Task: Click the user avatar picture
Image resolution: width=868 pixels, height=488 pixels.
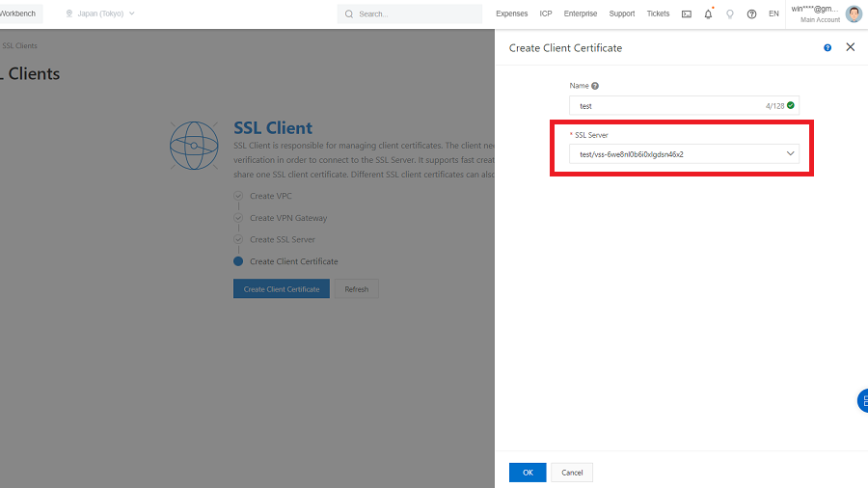Action: pos(854,14)
